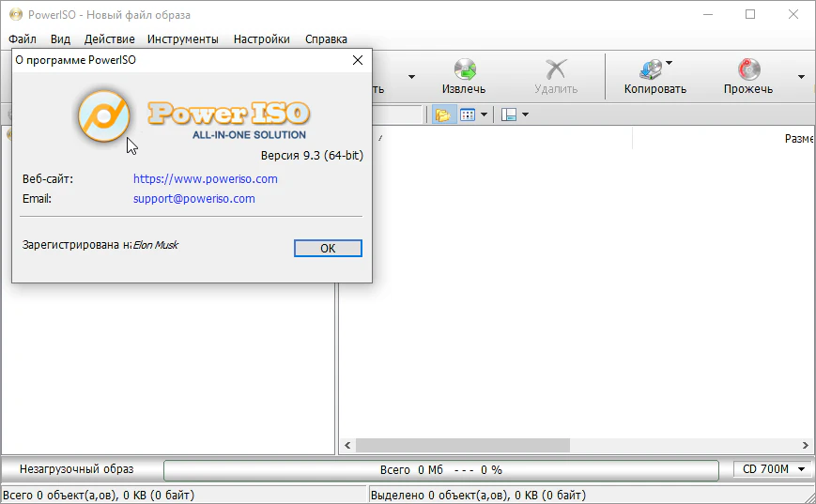The width and height of the screenshot is (816, 504).
Task: Open the https://www.poweriso.com website link
Action: (206, 178)
